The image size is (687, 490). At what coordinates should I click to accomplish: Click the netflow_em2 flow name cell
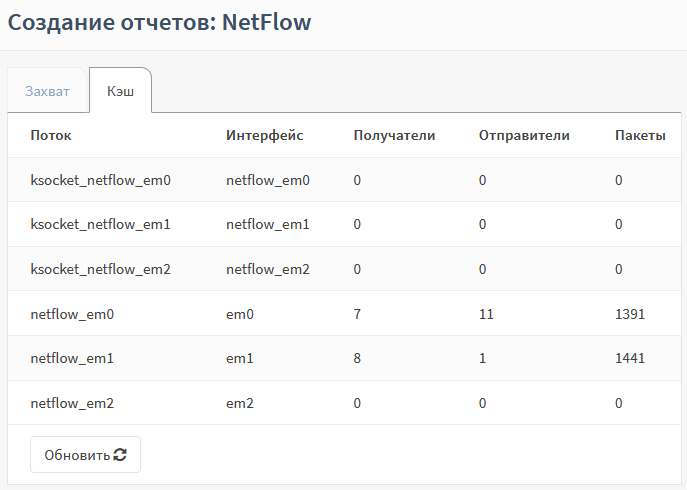tap(72, 403)
